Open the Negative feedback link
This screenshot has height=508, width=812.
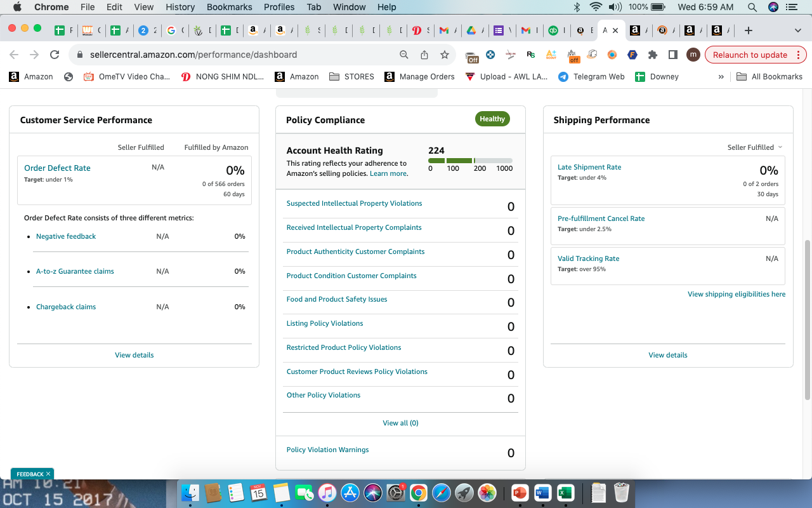tap(66, 236)
